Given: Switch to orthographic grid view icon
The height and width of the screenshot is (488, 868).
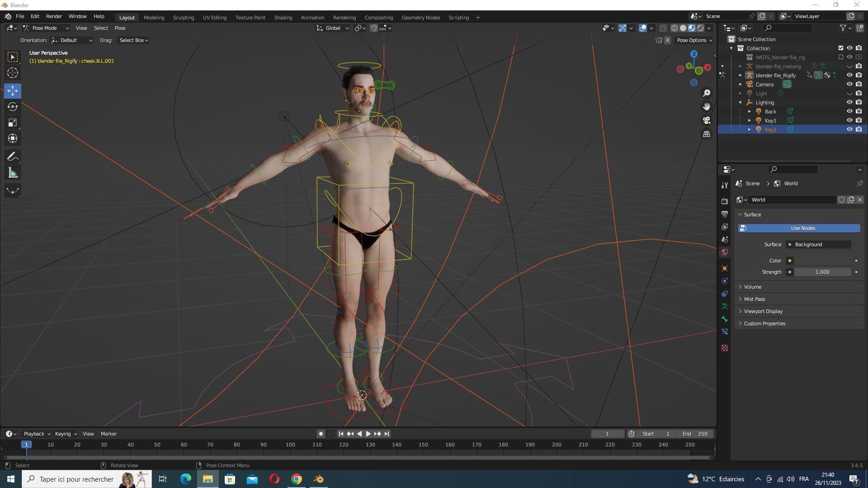Looking at the screenshot, I should [x=707, y=134].
